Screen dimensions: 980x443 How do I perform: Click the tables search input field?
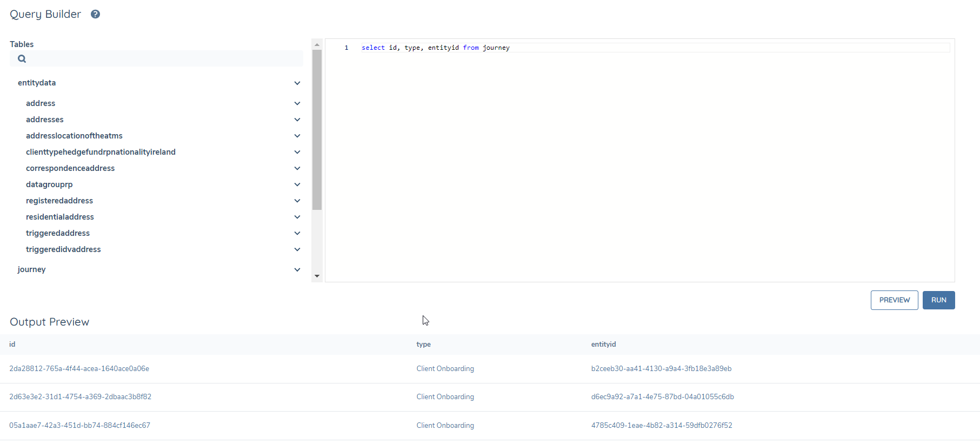pyautogui.click(x=162, y=59)
